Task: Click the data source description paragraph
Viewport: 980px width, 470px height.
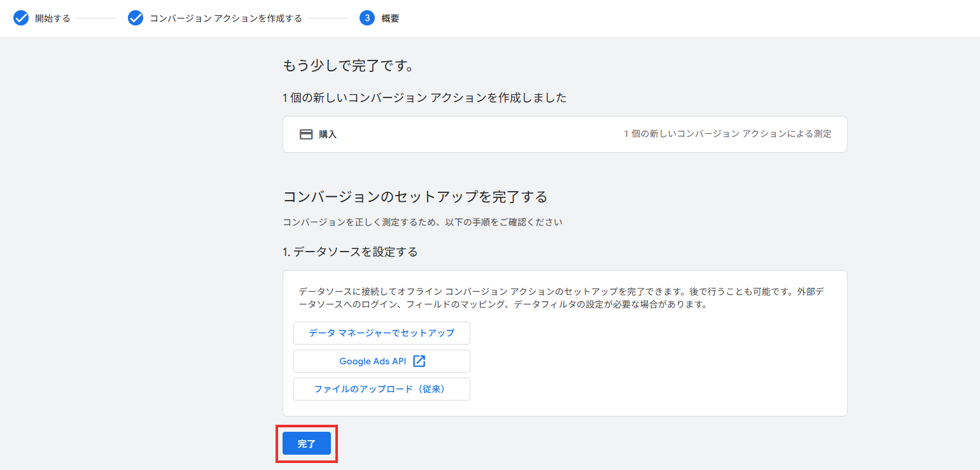Action: coord(564,297)
